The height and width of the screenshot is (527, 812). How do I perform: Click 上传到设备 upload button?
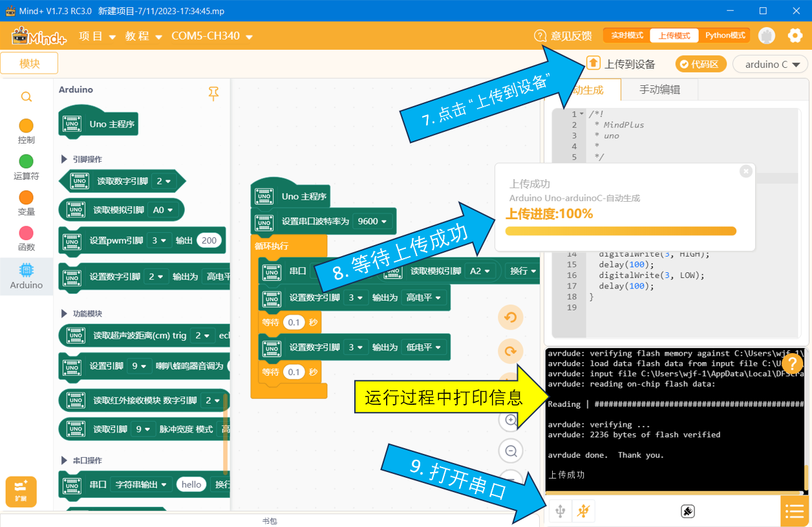621,63
